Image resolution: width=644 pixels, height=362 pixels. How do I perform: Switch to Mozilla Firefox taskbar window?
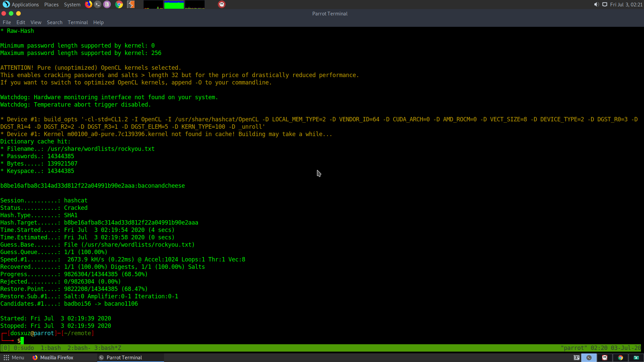53,358
